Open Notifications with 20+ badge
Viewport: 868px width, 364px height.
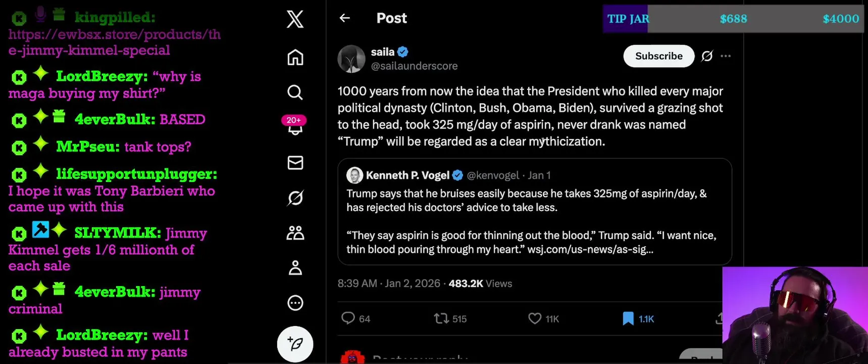click(295, 127)
